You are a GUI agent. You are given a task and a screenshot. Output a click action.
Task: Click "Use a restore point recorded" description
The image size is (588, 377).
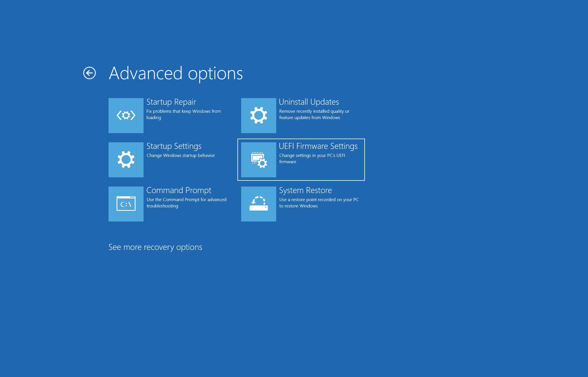coord(319,200)
